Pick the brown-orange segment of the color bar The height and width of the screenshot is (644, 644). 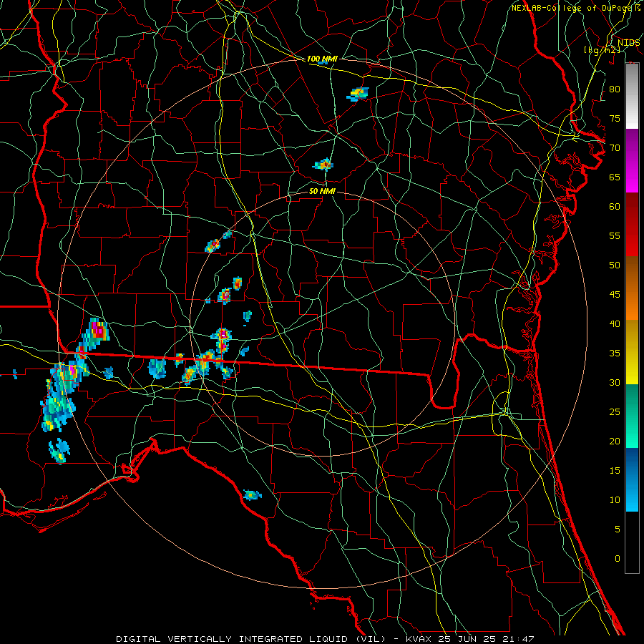pos(632,288)
